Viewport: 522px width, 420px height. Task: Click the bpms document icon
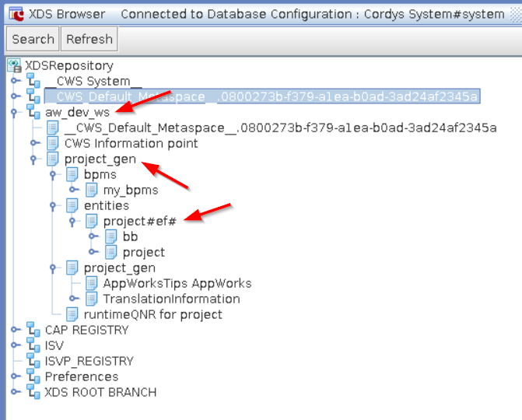point(72,175)
